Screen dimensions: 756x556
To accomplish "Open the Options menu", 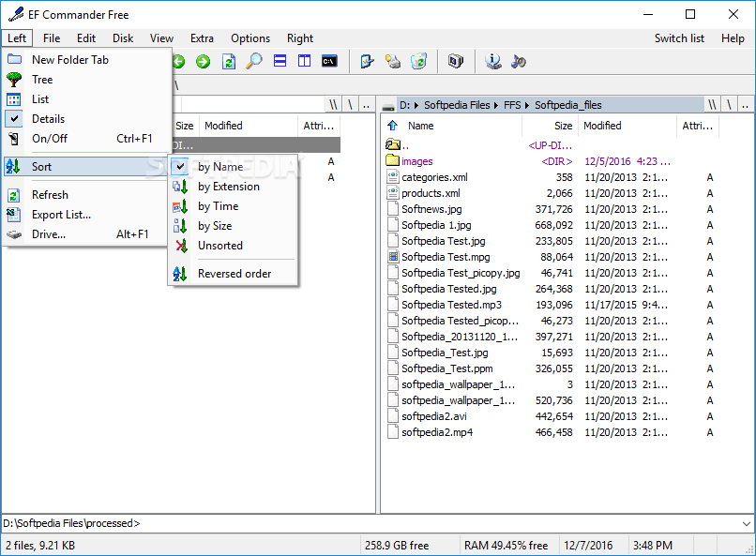I will point(250,38).
